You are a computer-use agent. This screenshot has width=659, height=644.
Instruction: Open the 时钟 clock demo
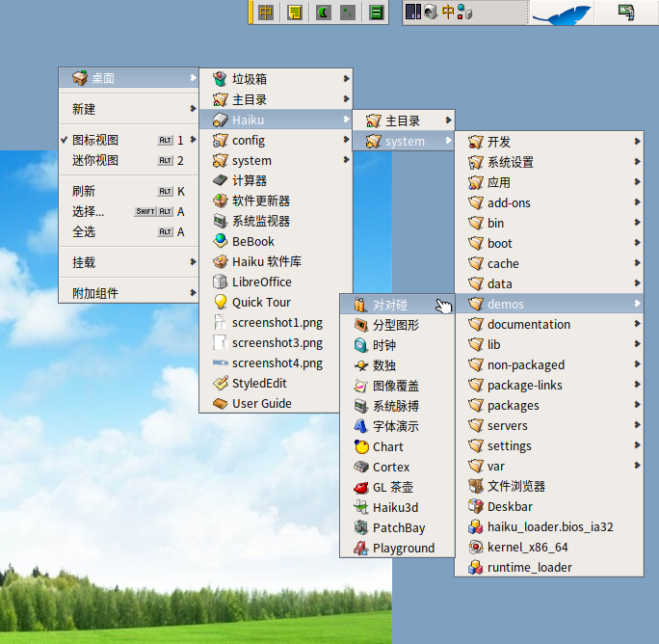(x=397, y=345)
